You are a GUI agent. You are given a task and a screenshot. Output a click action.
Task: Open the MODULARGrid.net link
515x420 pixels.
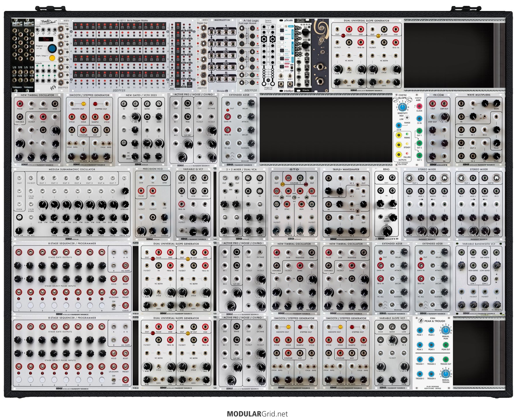[x=257, y=414]
